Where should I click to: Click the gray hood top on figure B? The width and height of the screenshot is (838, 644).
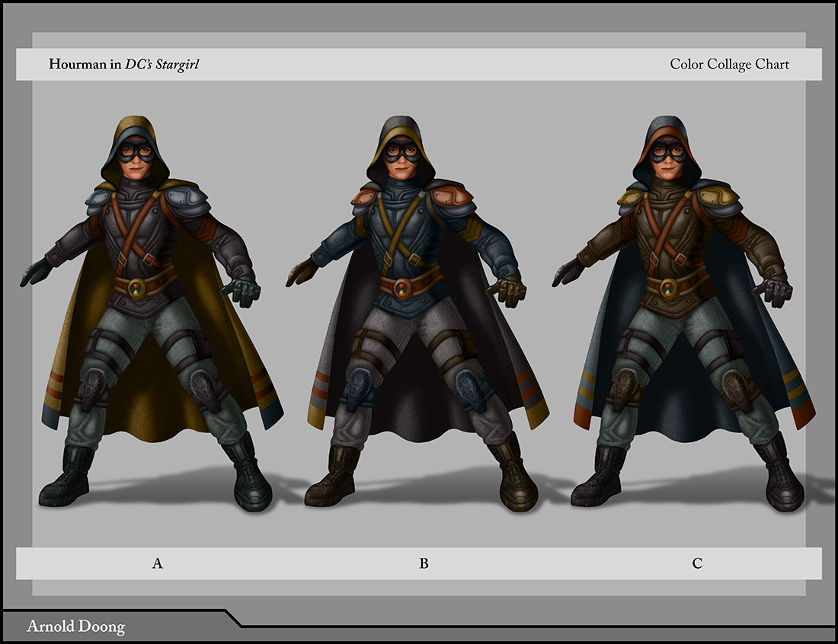tap(403, 122)
